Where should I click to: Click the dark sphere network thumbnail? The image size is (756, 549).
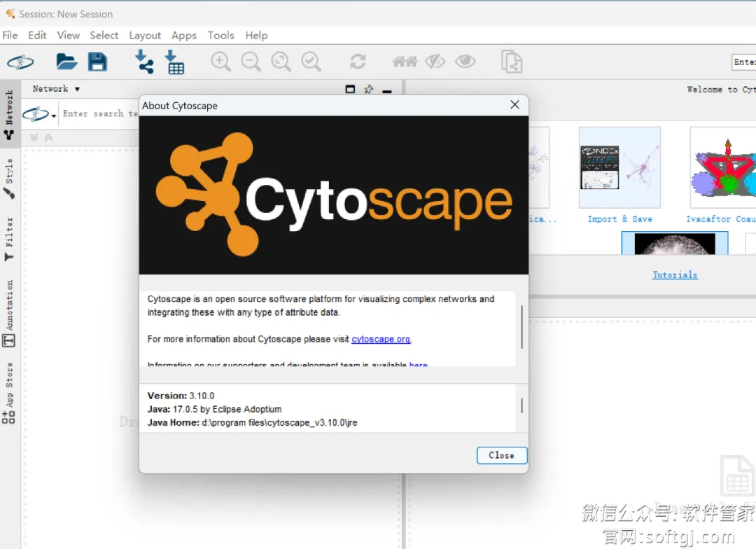[x=675, y=243]
